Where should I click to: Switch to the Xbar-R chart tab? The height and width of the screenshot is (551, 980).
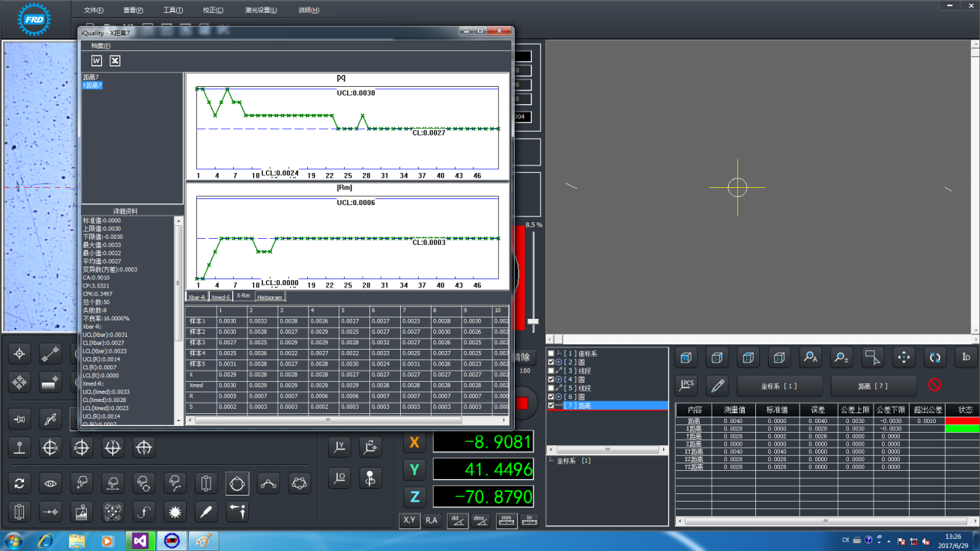click(x=198, y=297)
